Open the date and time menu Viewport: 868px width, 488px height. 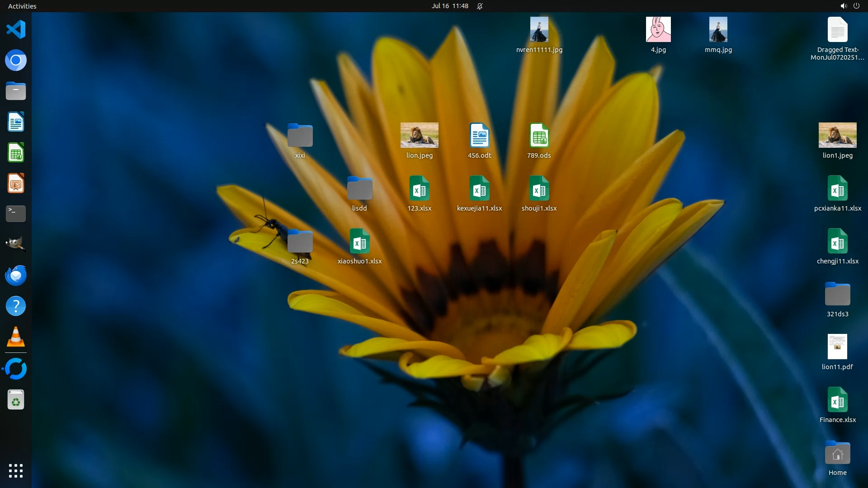click(449, 6)
